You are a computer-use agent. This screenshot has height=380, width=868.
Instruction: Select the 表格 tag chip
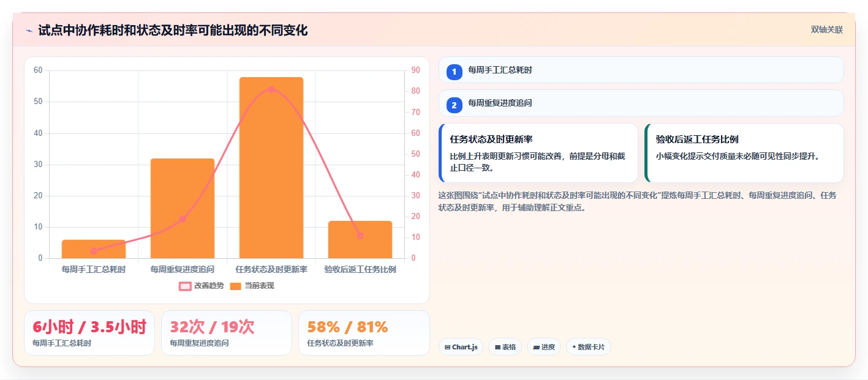505,347
